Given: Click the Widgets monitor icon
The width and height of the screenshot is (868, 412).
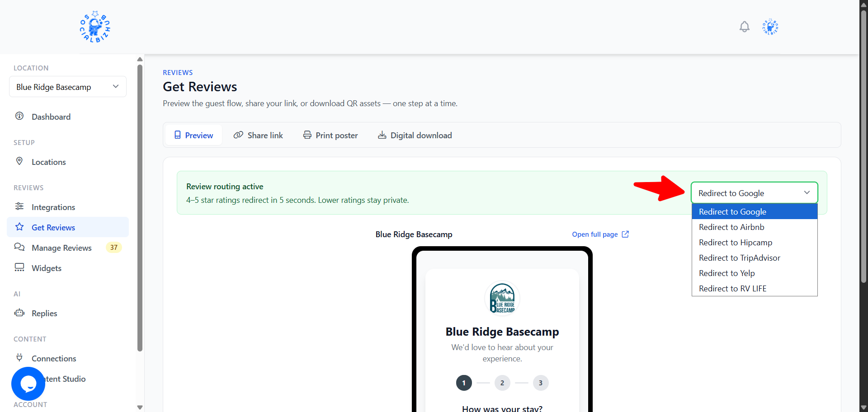Looking at the screenshot, I should [x=19, y=267].
